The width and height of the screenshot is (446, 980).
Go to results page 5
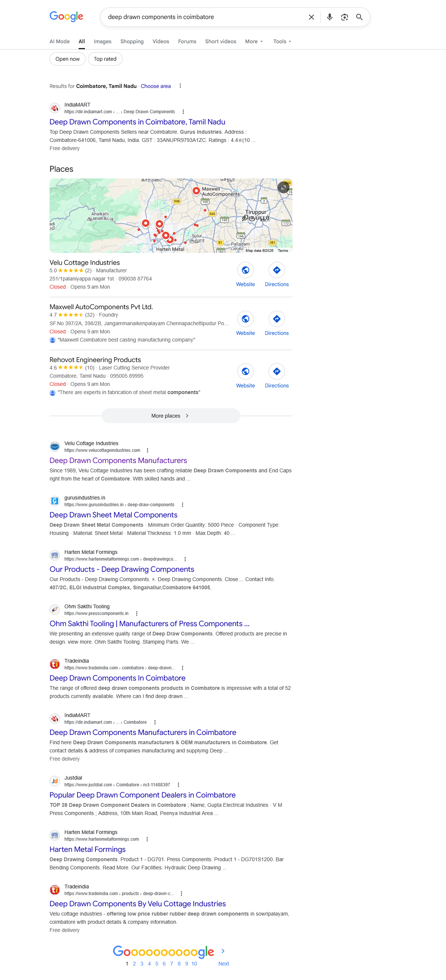(157, 964)
